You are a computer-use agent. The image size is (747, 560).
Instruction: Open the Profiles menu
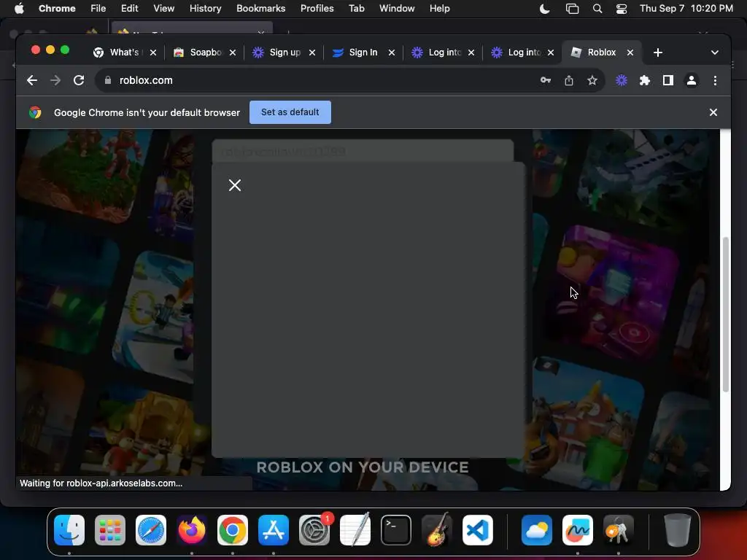click(x=317, y=9)
